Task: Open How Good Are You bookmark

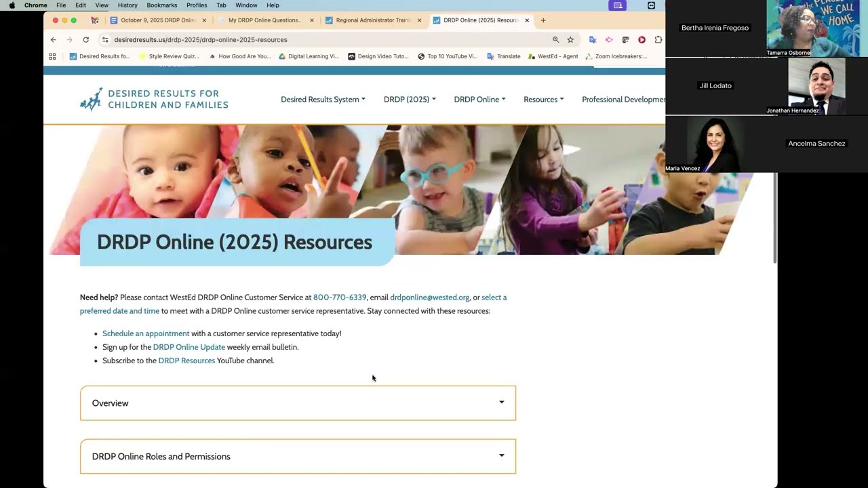Action: (x=240, y=56)
